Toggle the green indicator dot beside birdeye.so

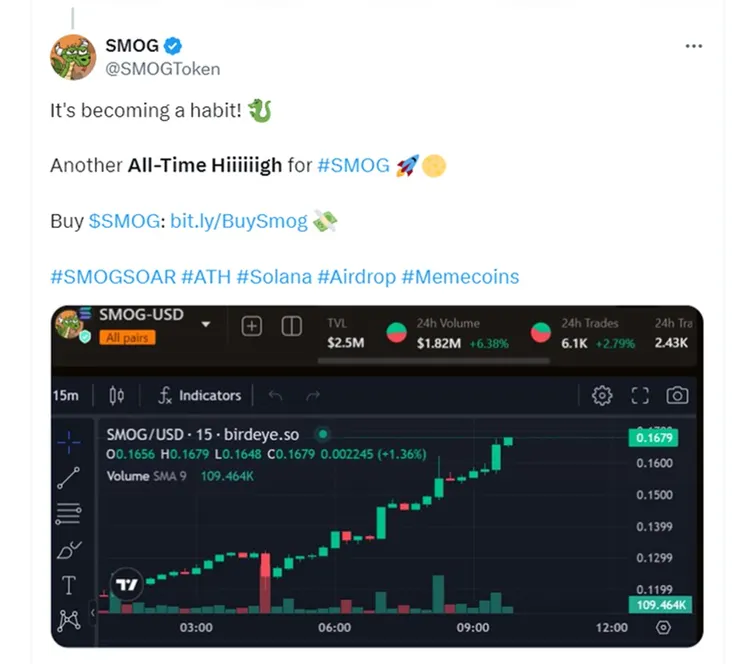(322, 435)
